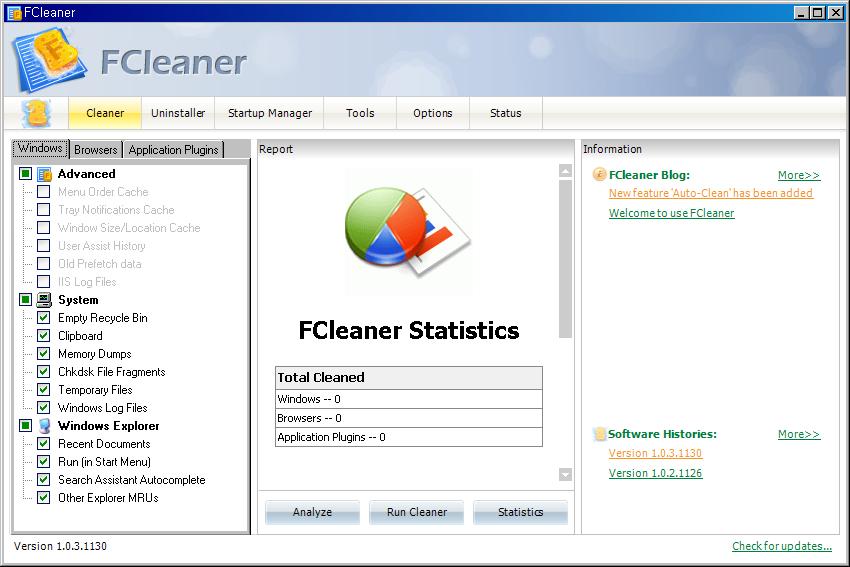The width and height of the screenshot is (850, 567).
Task: Maximize the FCleaner window
Action: coord(818,12)
